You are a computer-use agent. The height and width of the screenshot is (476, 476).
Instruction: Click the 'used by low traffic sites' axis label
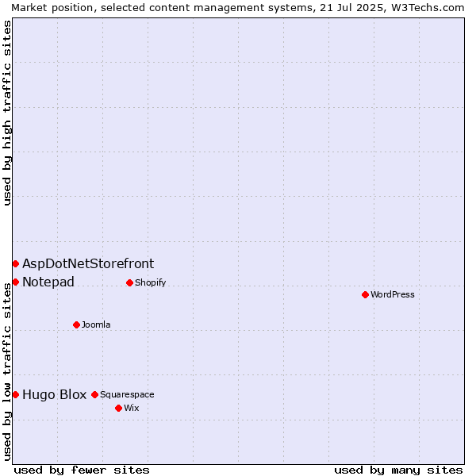(x=6, y=373)
